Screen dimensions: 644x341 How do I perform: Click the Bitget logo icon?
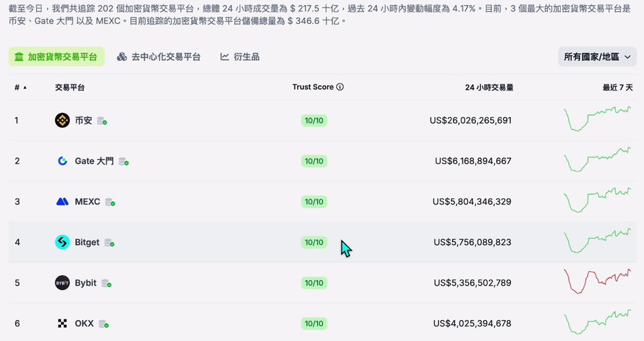click(x=62, y=242)
